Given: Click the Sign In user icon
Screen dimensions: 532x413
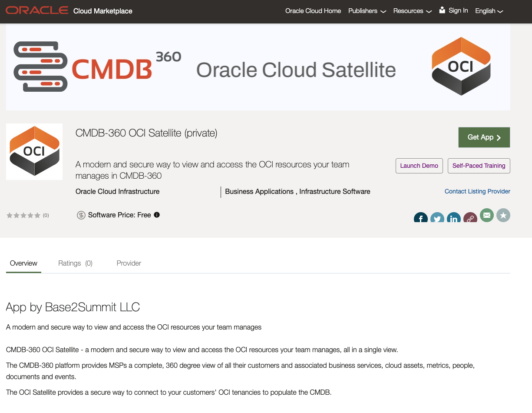Looking at the screenshot, I should coord(442,10).
